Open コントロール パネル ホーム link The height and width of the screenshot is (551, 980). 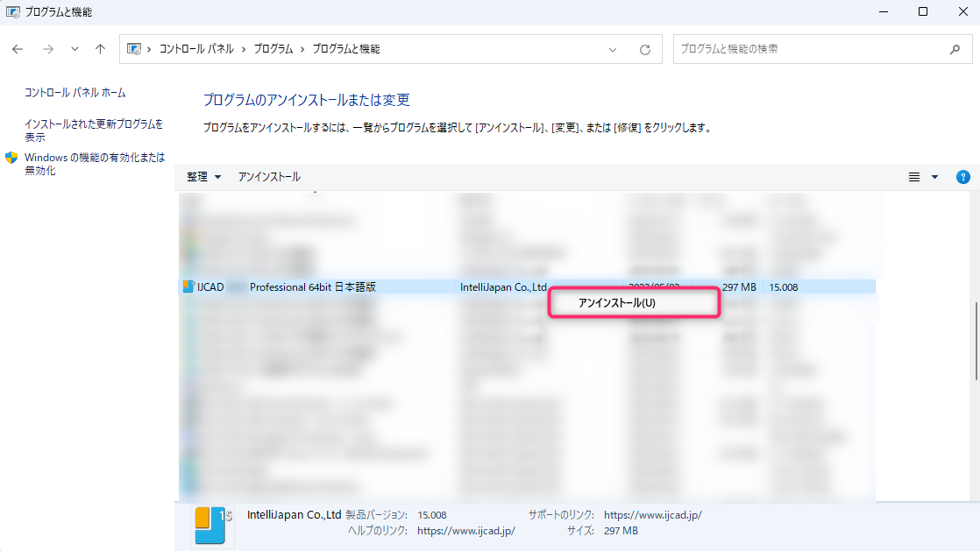click(x=75, y=93)
